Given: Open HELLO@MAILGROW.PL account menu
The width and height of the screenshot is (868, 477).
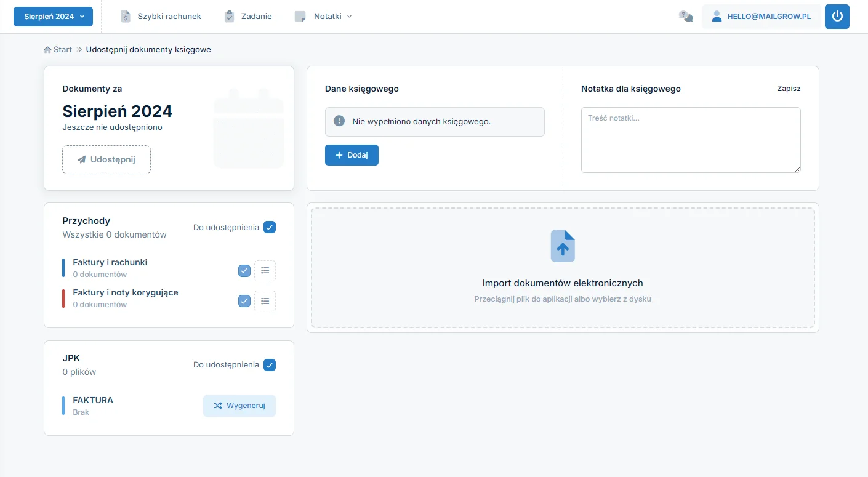Looking at the screenshot, I should 761,17.
